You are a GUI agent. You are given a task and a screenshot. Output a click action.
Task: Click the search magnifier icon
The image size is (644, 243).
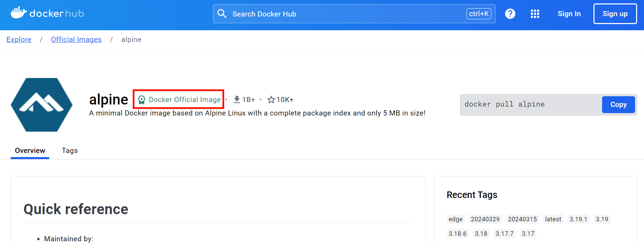[222, 14]
